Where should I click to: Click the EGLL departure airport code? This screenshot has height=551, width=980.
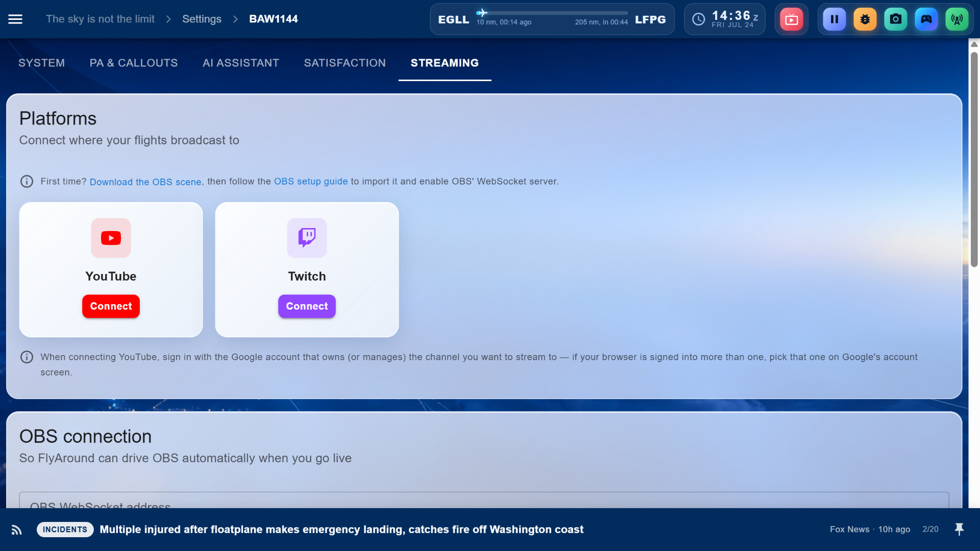pyautogui.click(x=453, y=19)
